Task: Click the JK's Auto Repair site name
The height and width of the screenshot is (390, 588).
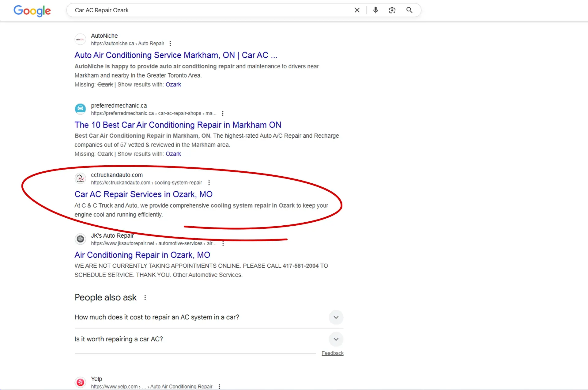Action: click(x=112, y=235)
